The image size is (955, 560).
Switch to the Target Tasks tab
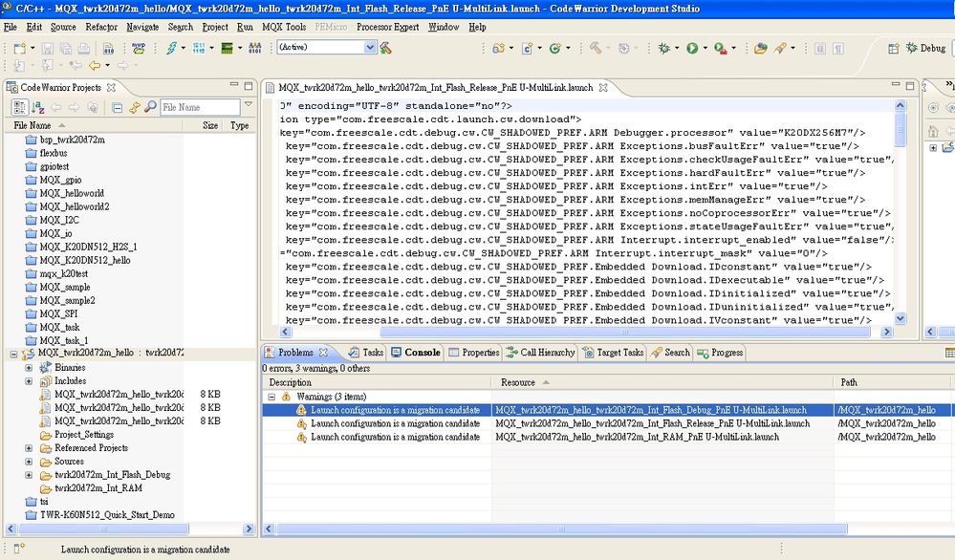(614, 353)
